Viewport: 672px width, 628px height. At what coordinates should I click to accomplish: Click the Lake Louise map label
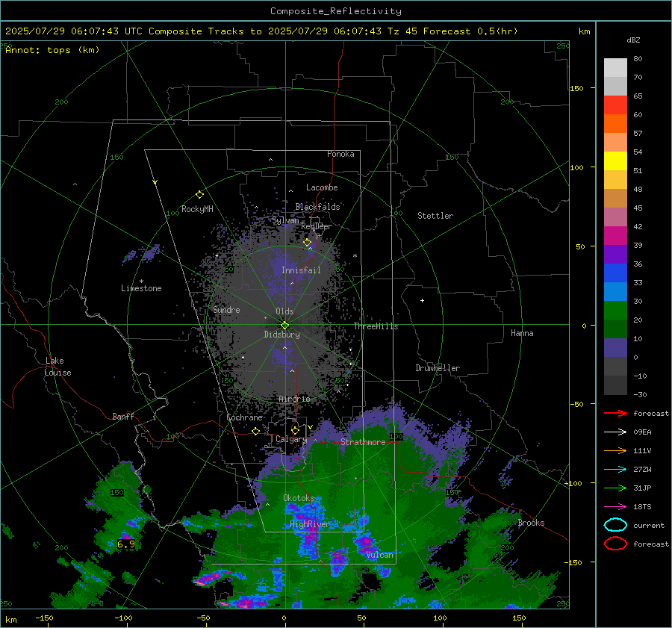pos(57,367)
